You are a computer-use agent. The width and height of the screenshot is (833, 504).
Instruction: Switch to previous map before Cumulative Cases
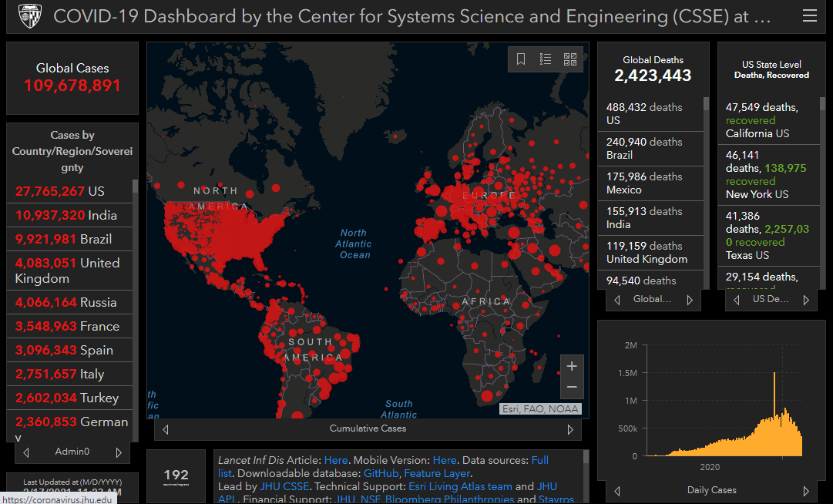(166, 429)
